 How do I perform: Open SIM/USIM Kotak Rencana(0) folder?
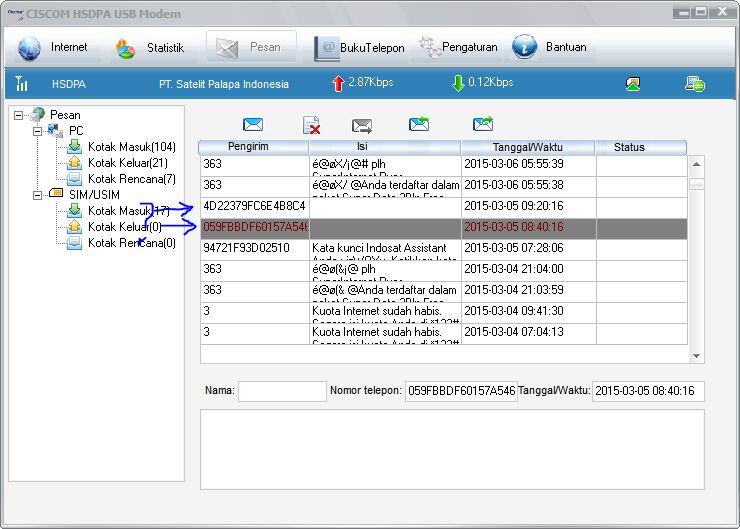[132, 243]
